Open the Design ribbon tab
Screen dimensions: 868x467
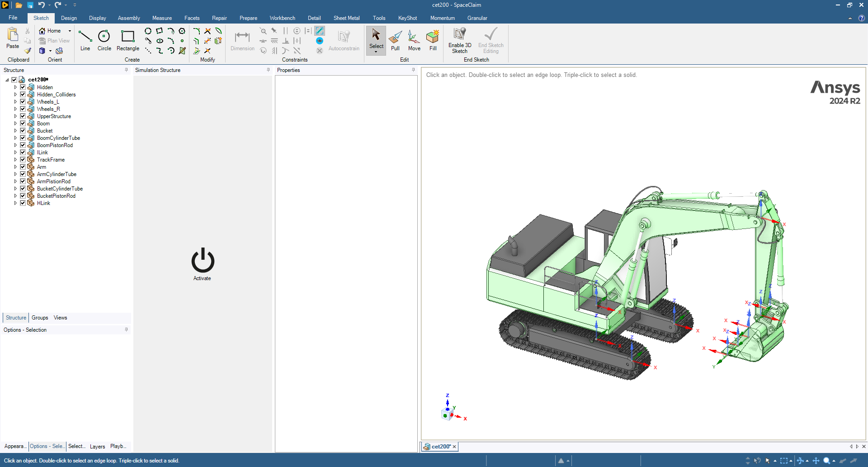point(69,18)
